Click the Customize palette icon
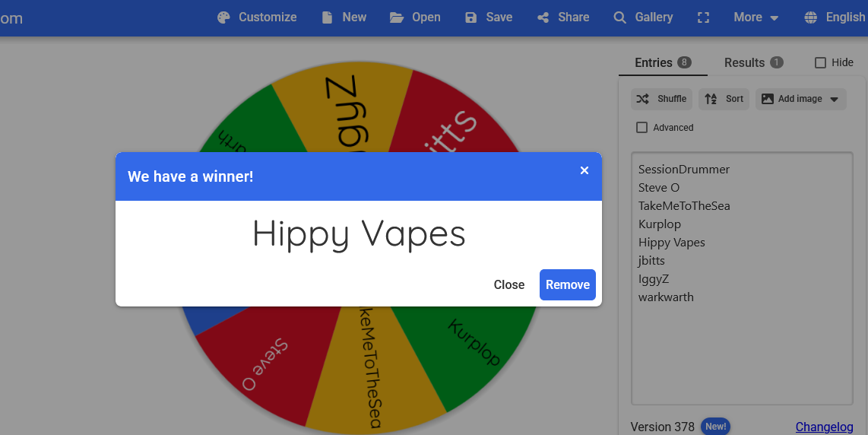Image resolution: width=868 pixels, height=435 pixels. (x=223, y=17)
